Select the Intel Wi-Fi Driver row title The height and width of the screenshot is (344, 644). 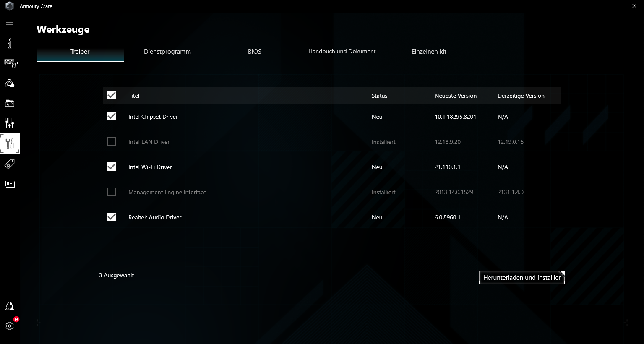point(150,167)
